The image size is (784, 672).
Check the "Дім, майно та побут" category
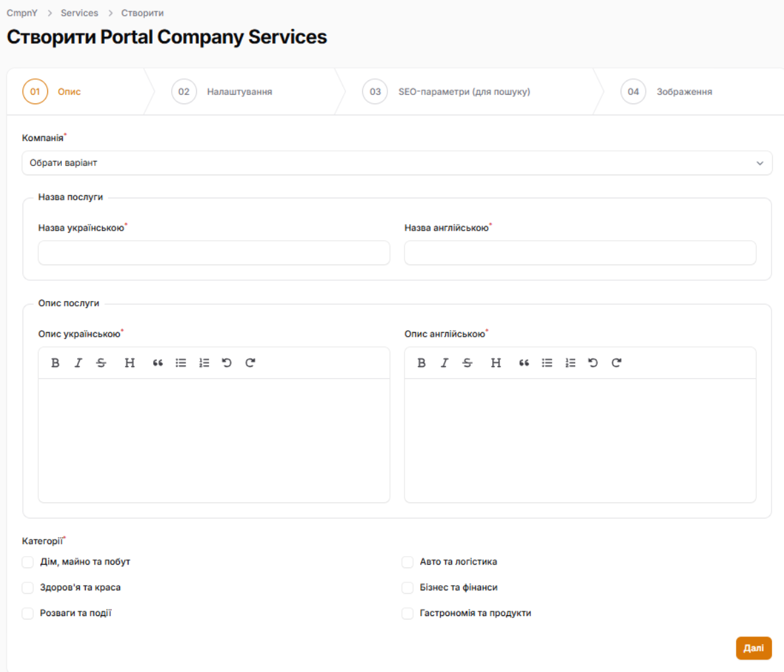(28, 562)
